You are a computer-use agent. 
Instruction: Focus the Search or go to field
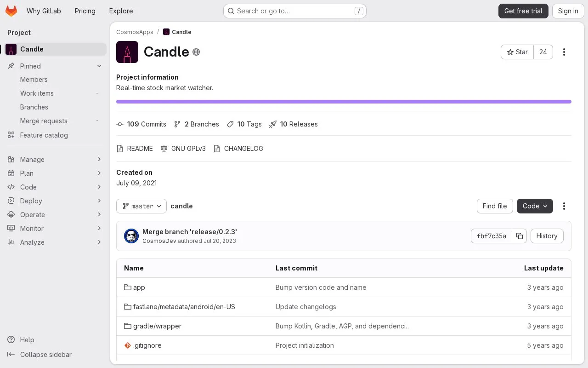(x=294, y=11)
